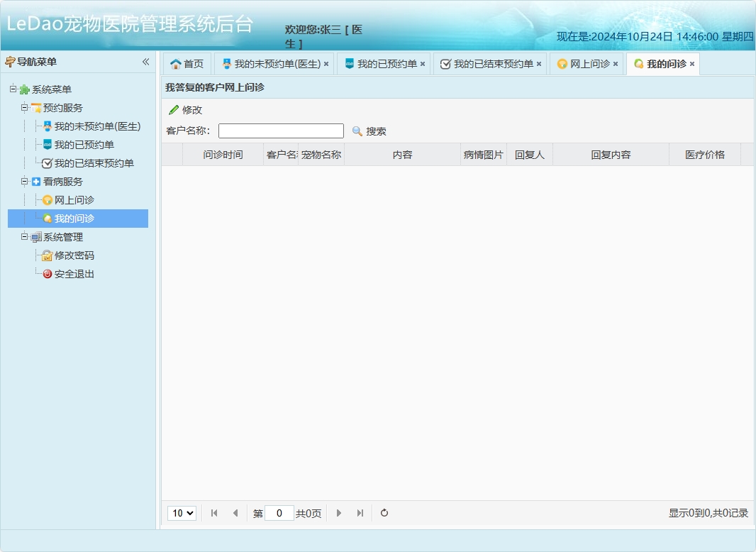Image resolution: width=756 pixels, height=552 pixels.
Task: Go to the first page icon
Action: pyautogui.click(x=213, y=513)
